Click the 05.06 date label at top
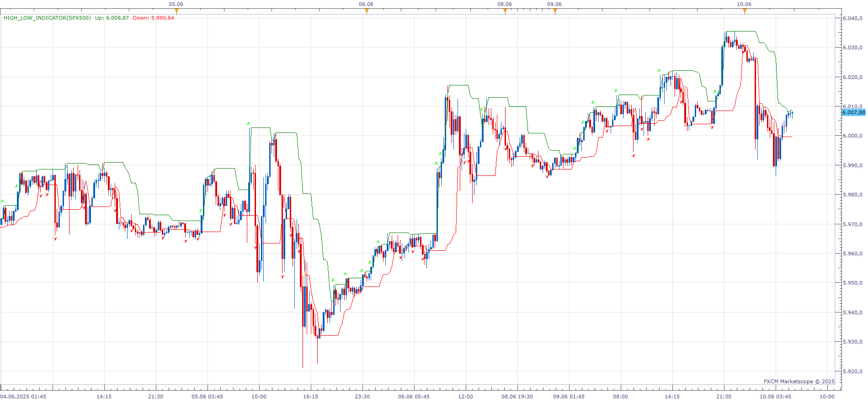The width and height of the screenshot is (868, 402). tap(176, 4)
